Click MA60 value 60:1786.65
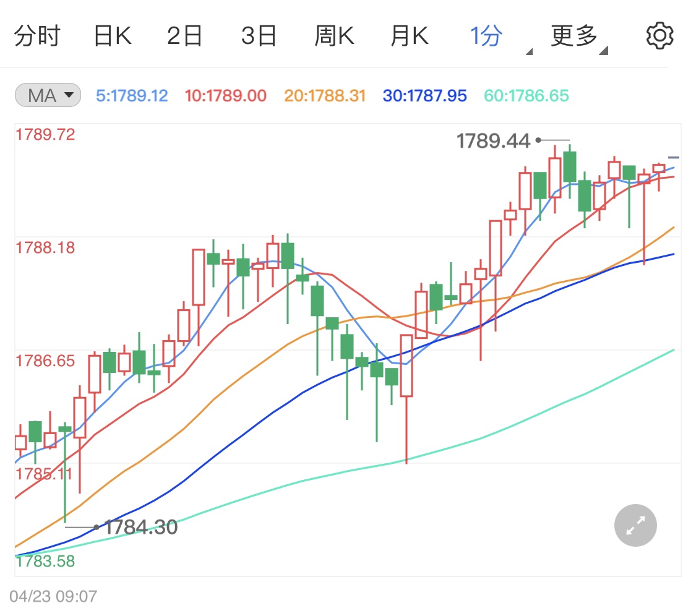The height and width of the screenshot is (616, 696). pos(526,95)
